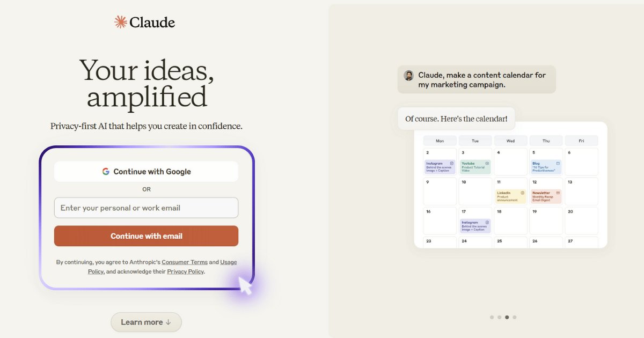This screenshot has width=644, height=338.
Task: Open the Privacy Policy link
Action: [x=185, y=272]
